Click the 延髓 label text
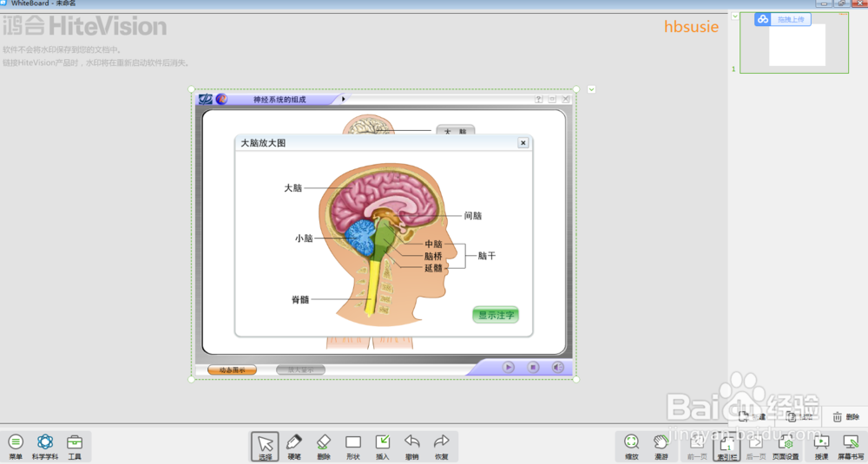The image size is (868, 464). click(x=433, y=268)
